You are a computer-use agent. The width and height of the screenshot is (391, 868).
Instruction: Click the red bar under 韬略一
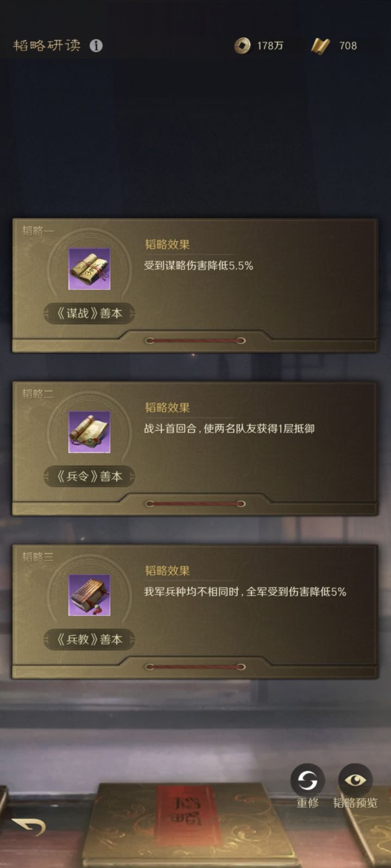pyautogui.click(x=195, y=341)
